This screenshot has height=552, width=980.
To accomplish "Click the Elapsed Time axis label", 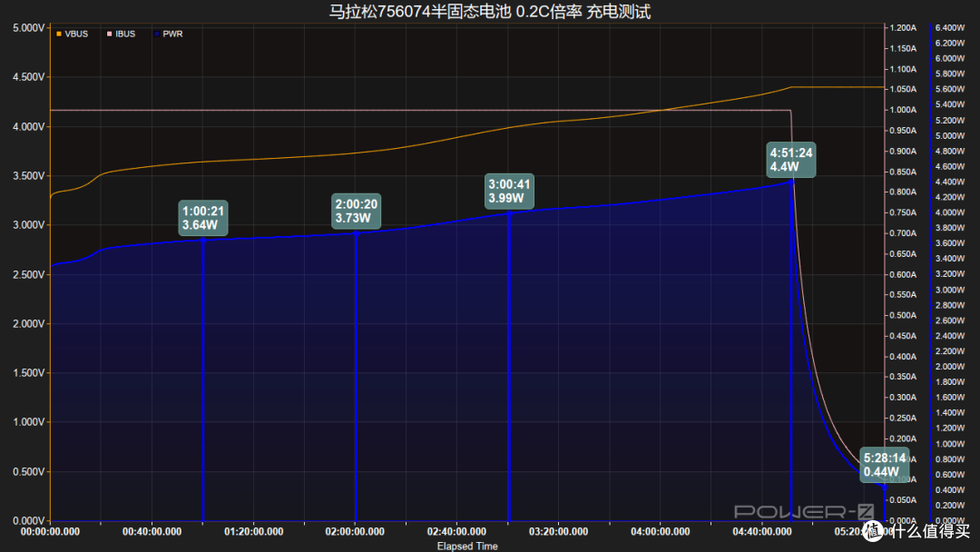I will 467,546.
